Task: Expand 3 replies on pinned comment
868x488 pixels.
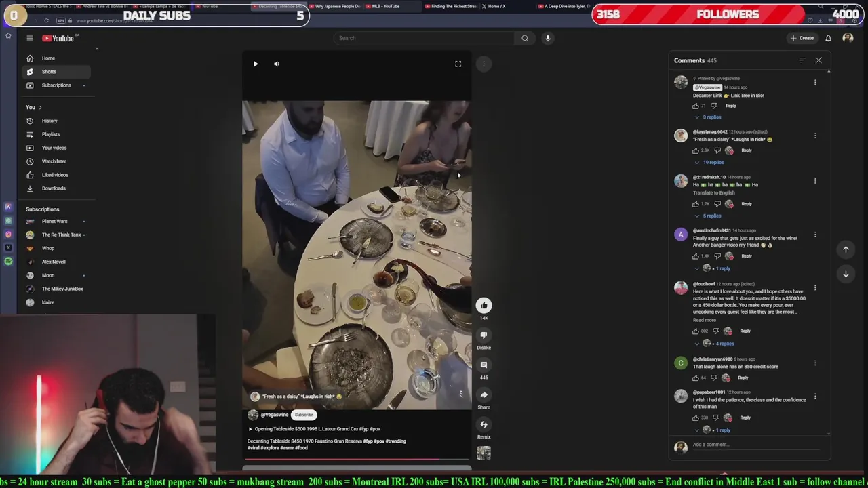Action: 708,117
